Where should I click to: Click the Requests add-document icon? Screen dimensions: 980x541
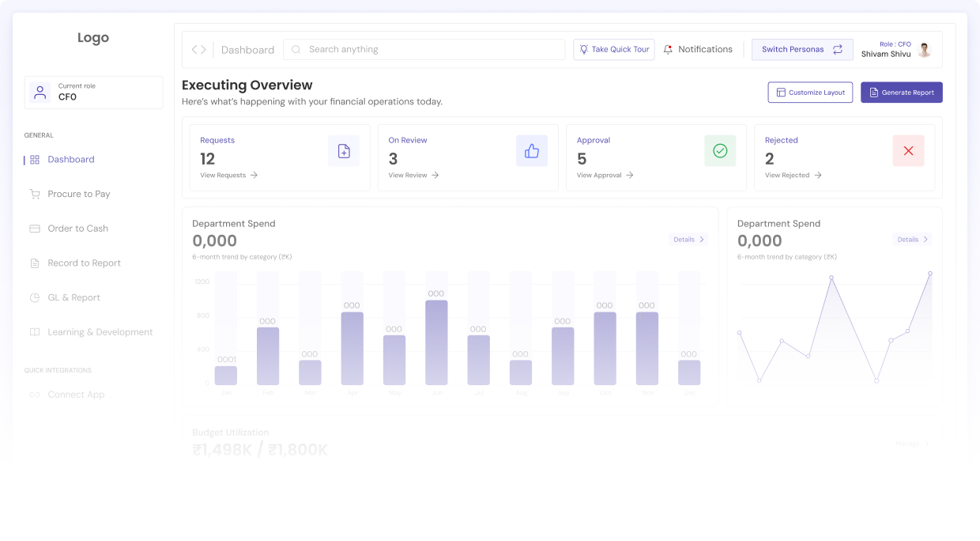coord(344,151)
